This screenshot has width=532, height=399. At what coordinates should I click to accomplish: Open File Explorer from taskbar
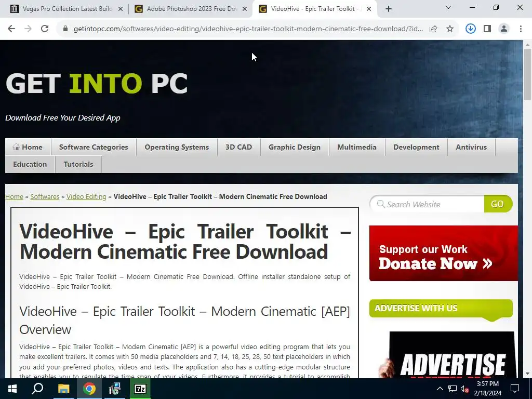pyautogui.click(x=63, y=389)
